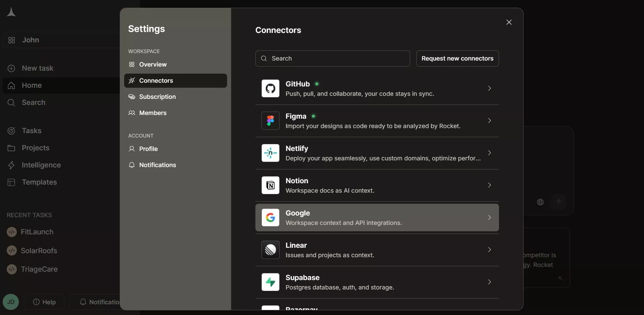Click the Help button
Screen dimensions: 644x315
point(44,302)
